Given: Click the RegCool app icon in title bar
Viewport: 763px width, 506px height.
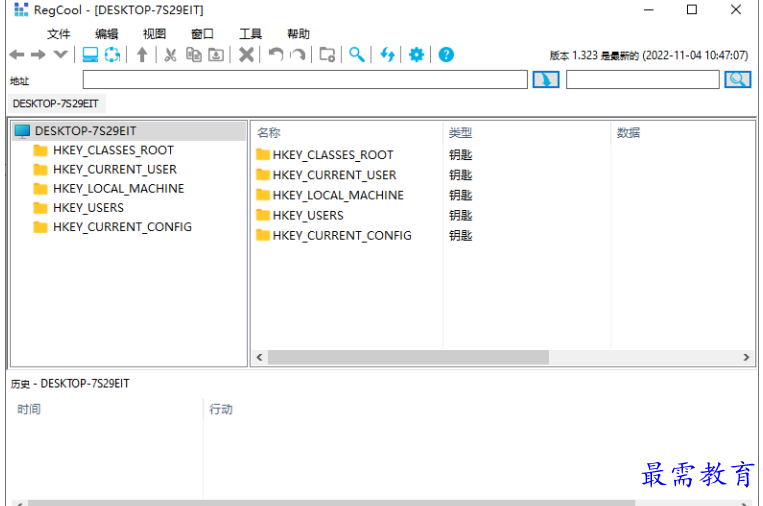Looking at the screenshot, I should pyautogui.click(x=21, y=10).
